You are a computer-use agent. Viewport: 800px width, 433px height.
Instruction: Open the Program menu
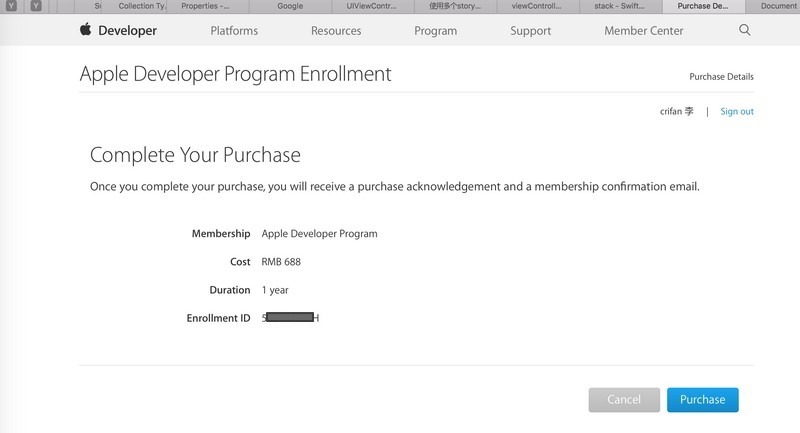tap(436, 31)
